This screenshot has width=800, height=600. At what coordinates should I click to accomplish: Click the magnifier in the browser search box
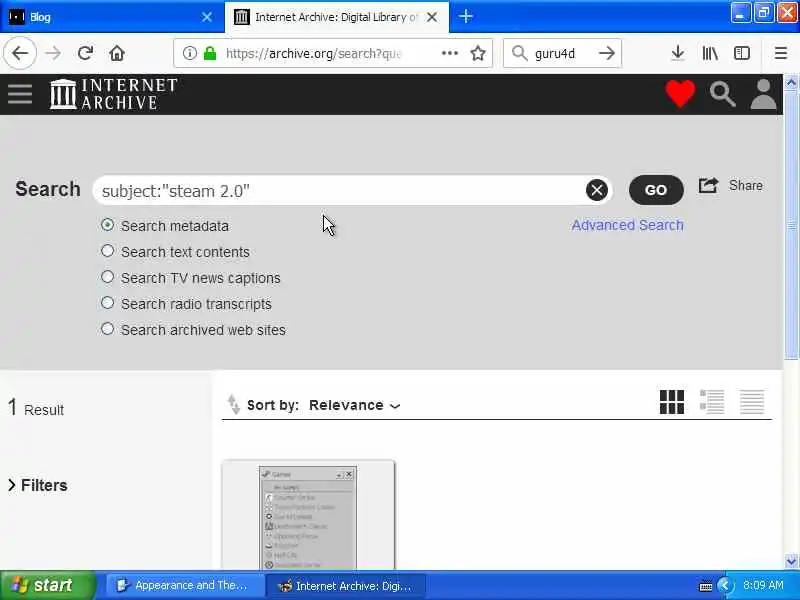(x=519, y=53)
